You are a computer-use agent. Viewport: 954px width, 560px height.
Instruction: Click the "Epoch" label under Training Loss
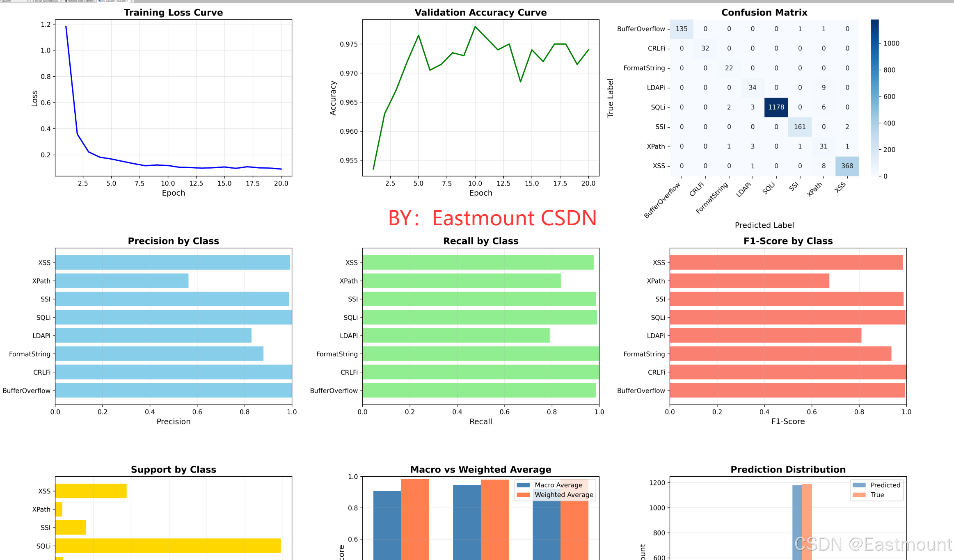point(173,193)
